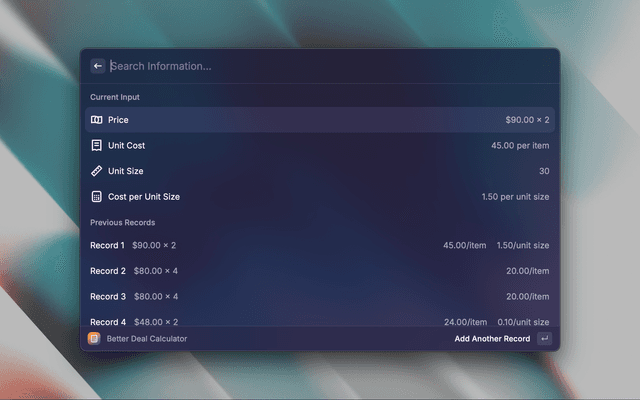This screenshot has height=400, width=640.
Task: Click the $90.00 × 2 value on Price row
Action: coord(527,120)
